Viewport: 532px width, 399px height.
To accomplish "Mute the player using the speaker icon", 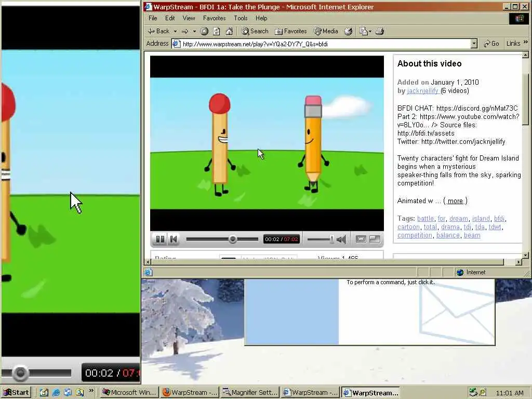I will pos(341,239).
